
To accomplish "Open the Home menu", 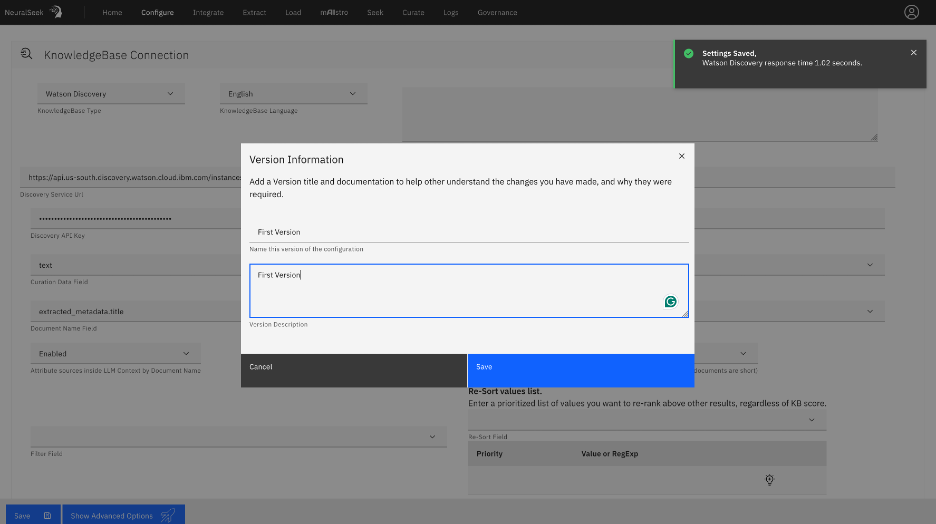I will click(x=112, y=13).
